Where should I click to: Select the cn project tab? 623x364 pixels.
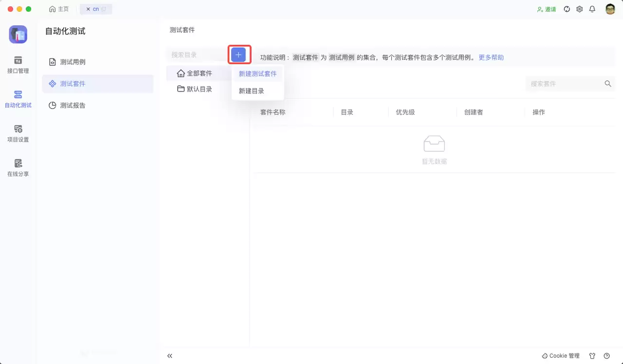tap(96, 9)
